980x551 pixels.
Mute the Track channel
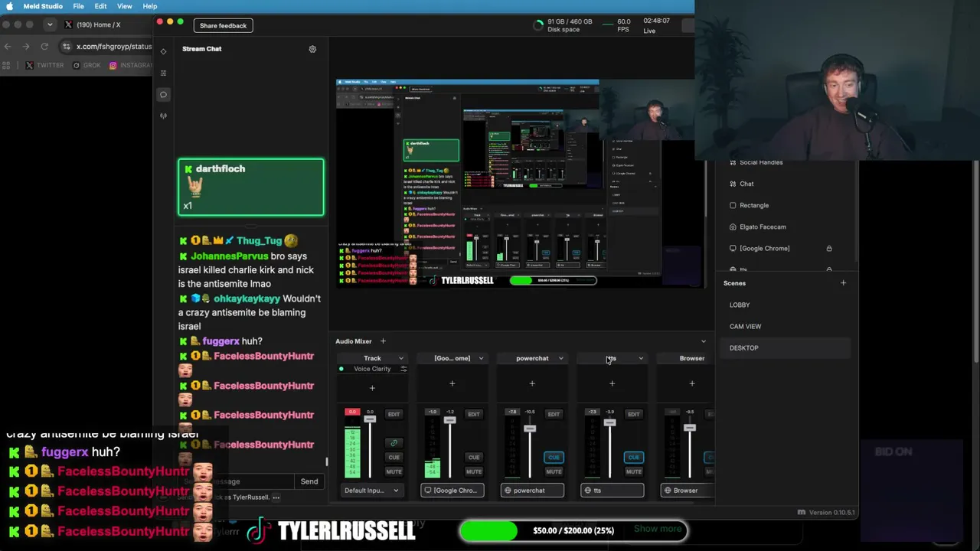point(394,471)
